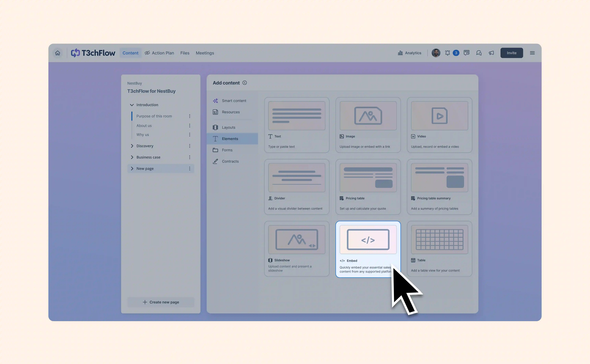Select the Forms category
This screenshot has height=364, width=590.
(227, 150)
